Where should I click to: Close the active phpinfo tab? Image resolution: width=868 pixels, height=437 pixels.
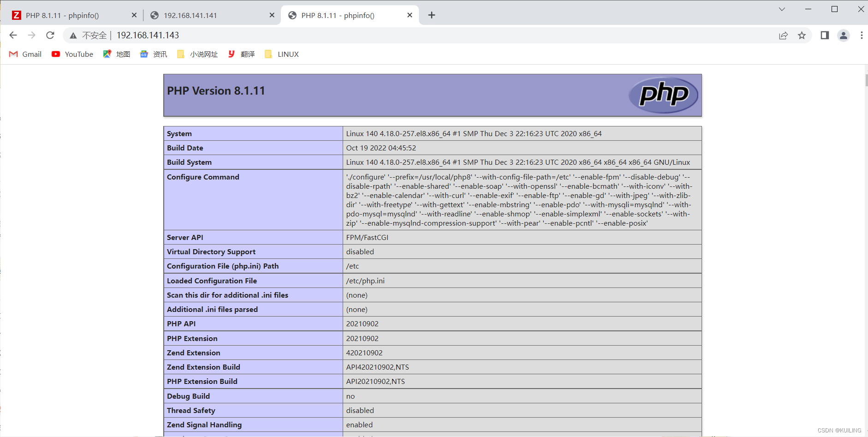point(410,15)
